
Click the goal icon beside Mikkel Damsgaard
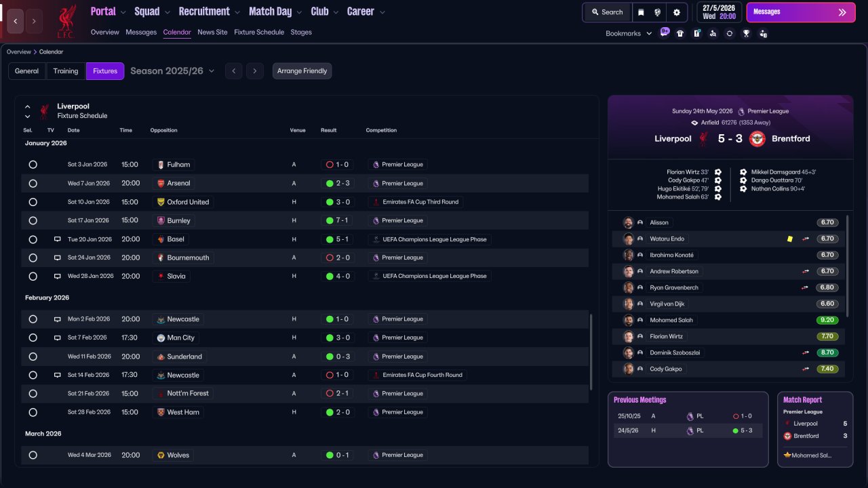click(x=743, y=172)
